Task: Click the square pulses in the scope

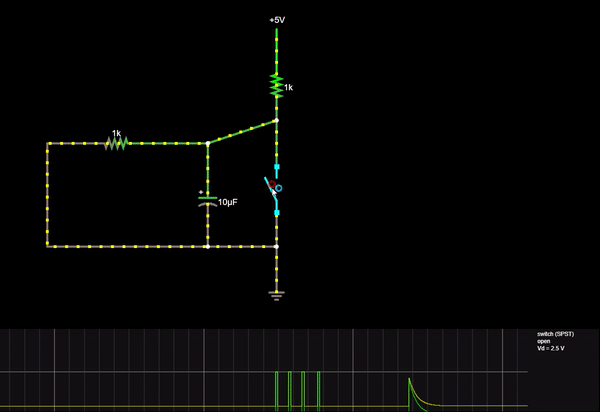Action: [x=297, y=390]
